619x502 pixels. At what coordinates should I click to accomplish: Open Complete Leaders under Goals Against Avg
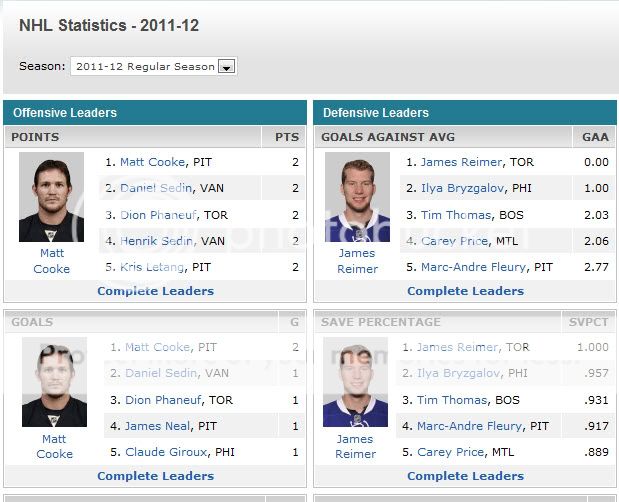[x=465, y=291]
